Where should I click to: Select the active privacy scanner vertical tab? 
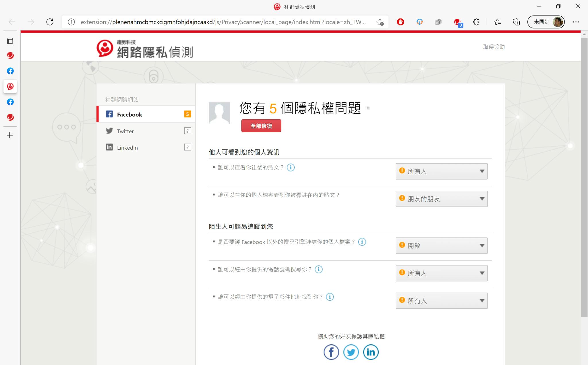[x=10, y=86]
